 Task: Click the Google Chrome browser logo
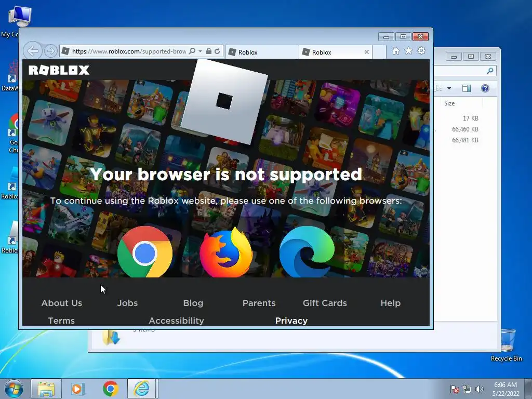pos(145,252)
